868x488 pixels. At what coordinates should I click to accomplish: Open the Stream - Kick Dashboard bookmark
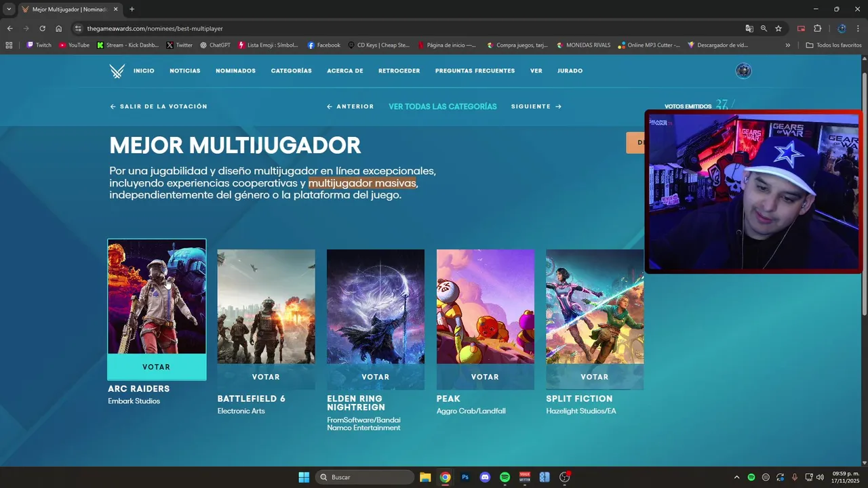[127, 45]
